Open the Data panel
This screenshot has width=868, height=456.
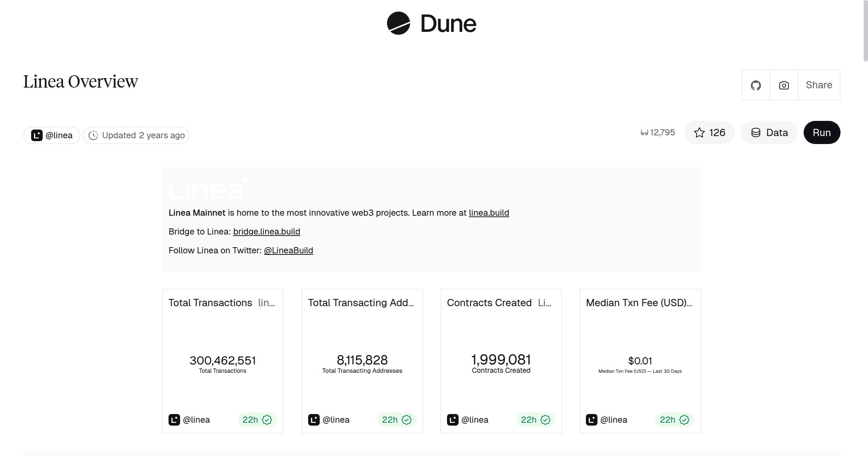[769, 132]
